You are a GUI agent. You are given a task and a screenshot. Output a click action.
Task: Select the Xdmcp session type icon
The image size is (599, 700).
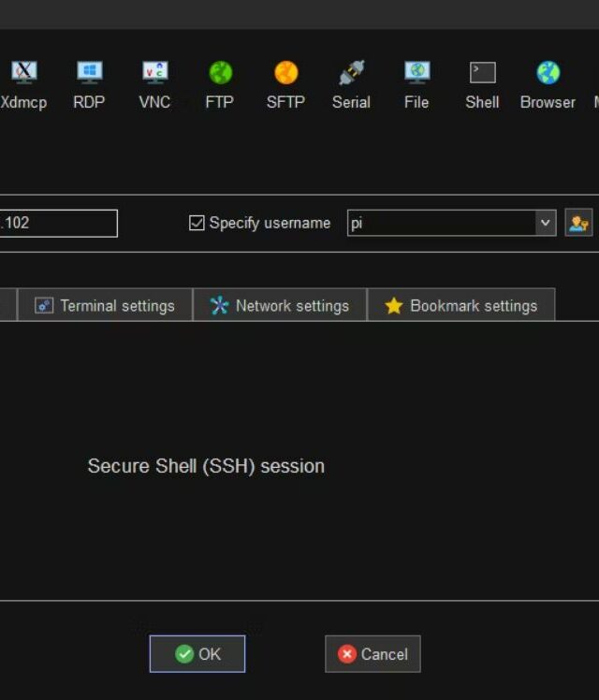[23, 74]
